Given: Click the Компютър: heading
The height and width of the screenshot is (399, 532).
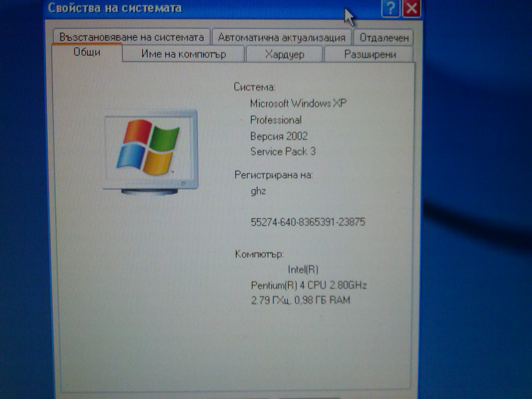Looking at the screenshot, I should [259, 254].
